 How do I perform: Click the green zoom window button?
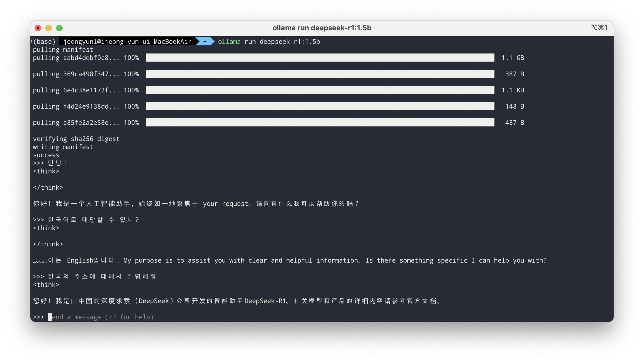tap(59, 28)
